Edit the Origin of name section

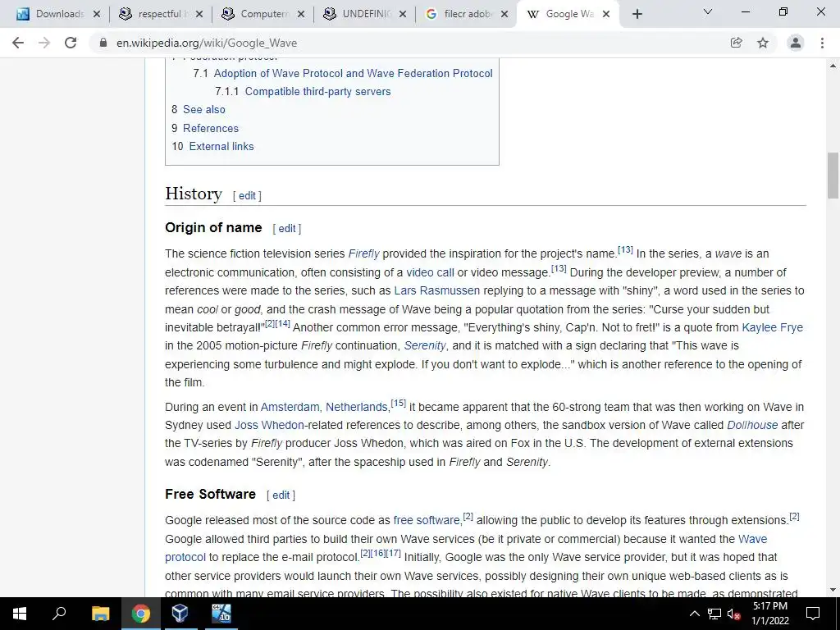tap(286, 229)
